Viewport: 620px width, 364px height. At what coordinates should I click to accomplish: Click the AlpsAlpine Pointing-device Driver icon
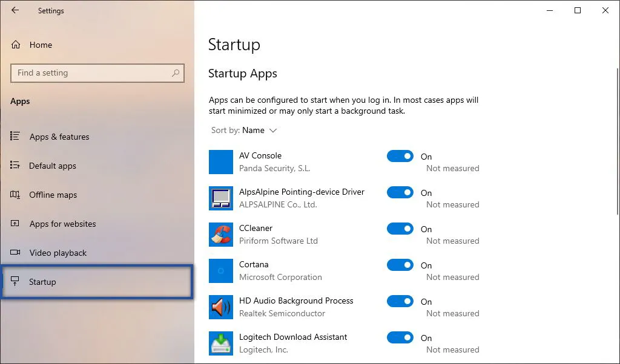tap(220, 198)
